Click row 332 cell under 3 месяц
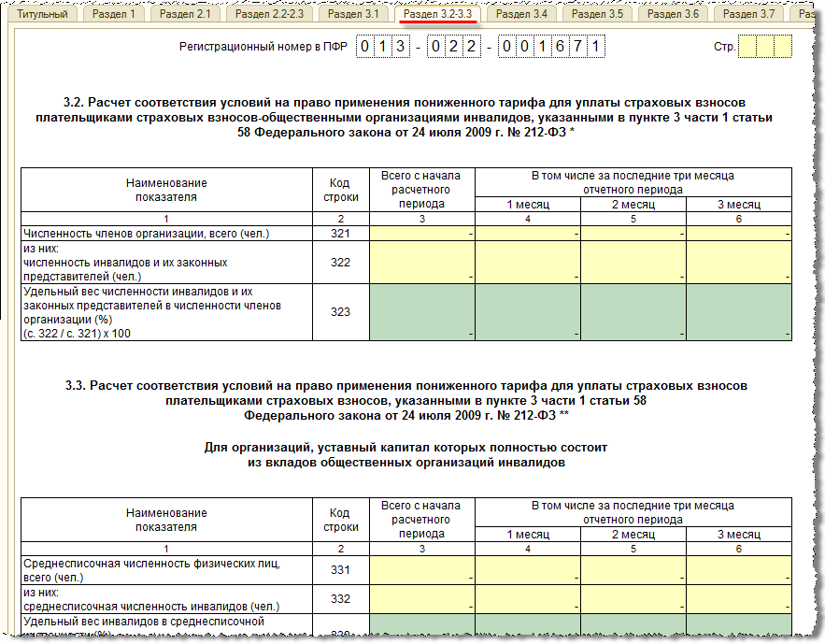This screenshot has height=644, width=825. click(x=739, y=599)
